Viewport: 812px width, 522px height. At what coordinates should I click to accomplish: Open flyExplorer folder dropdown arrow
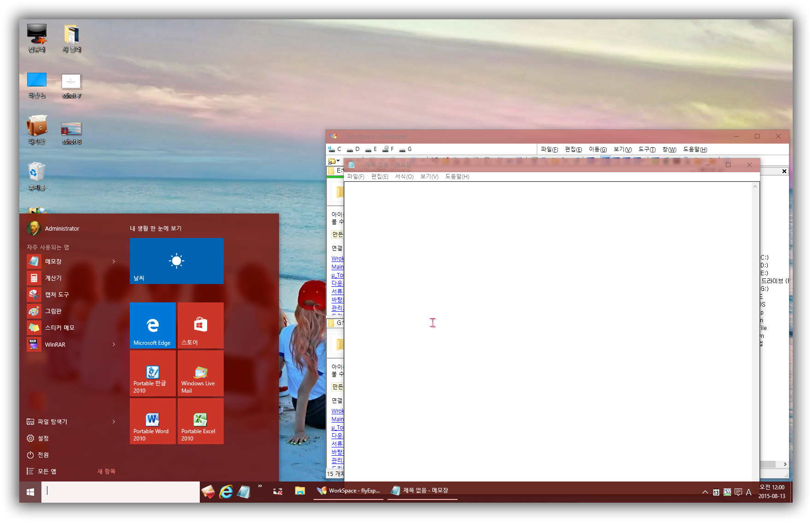(338, 161)
